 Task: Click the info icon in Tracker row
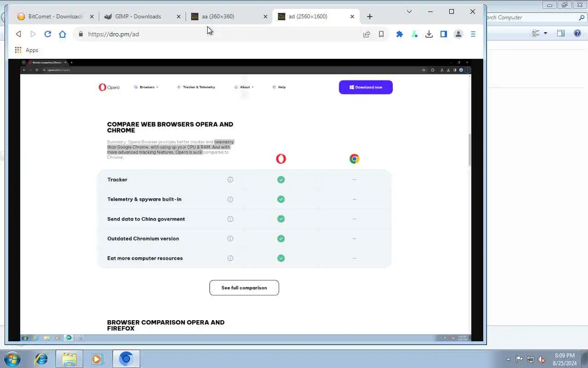point(230,179)
